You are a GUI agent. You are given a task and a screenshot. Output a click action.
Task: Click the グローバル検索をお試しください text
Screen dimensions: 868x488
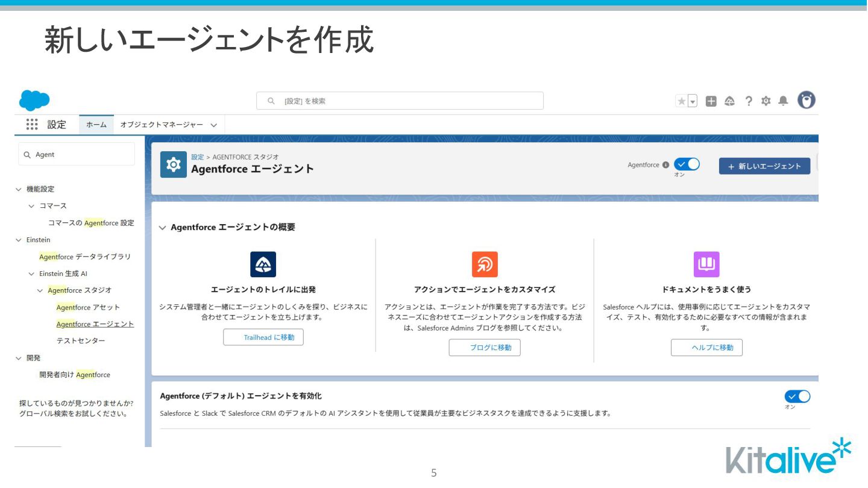click(73, 414)
